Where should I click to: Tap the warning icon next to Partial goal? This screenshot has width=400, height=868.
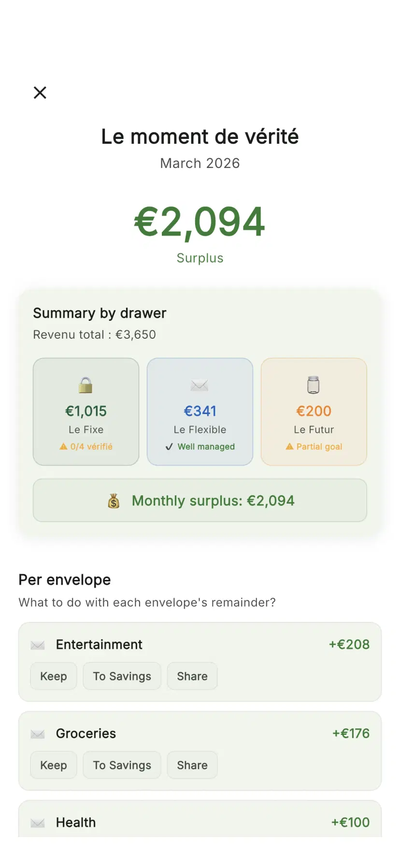(x=290, y=446)
